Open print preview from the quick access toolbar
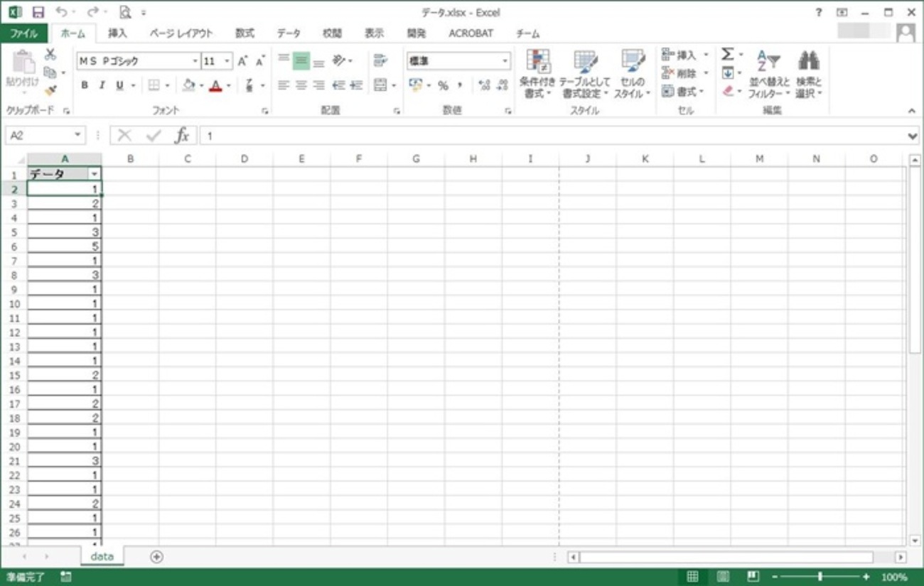The height and width of the screenshot is (586, 924). pyautogui.click(x=125, y=12)
